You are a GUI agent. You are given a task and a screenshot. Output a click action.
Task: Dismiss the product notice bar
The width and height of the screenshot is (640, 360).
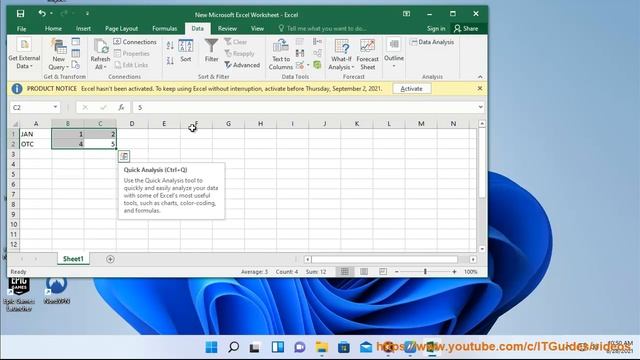pos(480,88)
